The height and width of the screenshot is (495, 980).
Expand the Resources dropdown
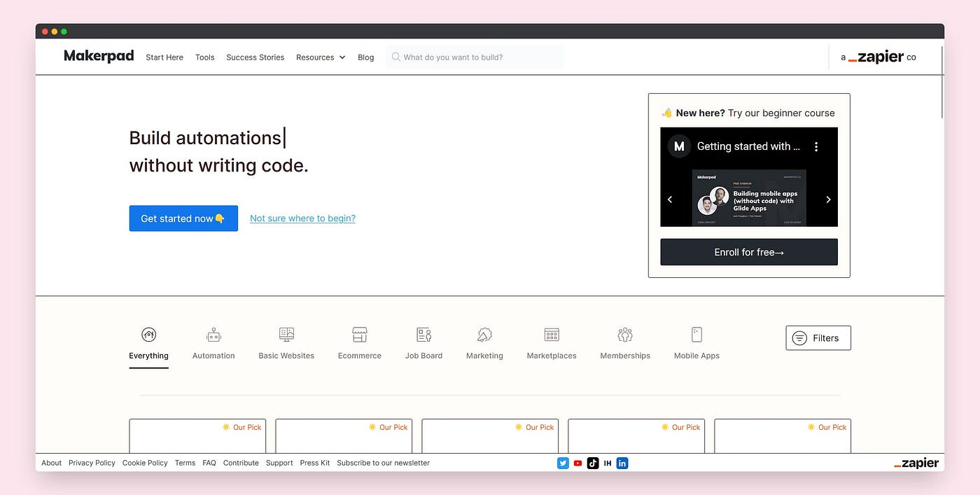320,57
